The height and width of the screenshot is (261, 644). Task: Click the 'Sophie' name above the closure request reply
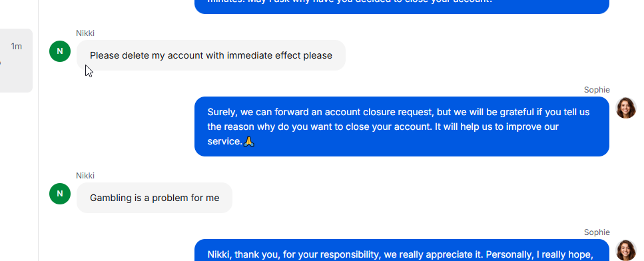tap(597, 90)
